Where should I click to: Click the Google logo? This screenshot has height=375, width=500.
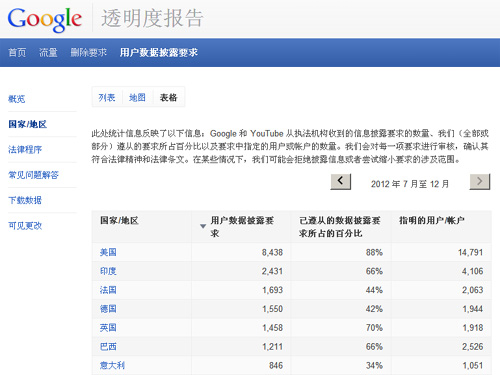coord(45,19)
